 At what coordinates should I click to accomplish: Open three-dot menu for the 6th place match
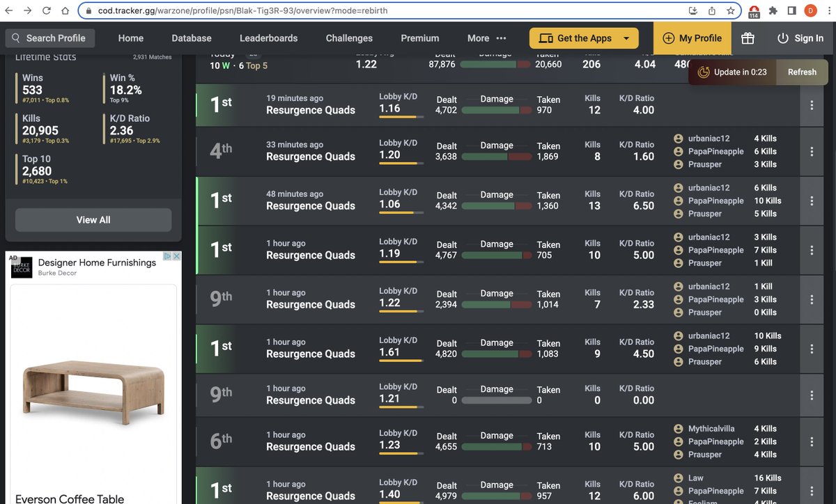click(812, 441)
